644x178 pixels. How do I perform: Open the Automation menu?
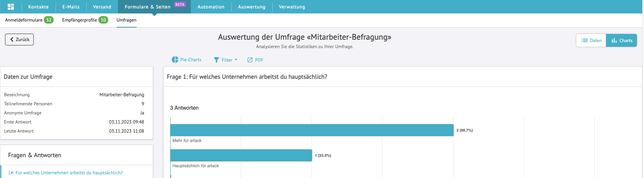[211, 7]
